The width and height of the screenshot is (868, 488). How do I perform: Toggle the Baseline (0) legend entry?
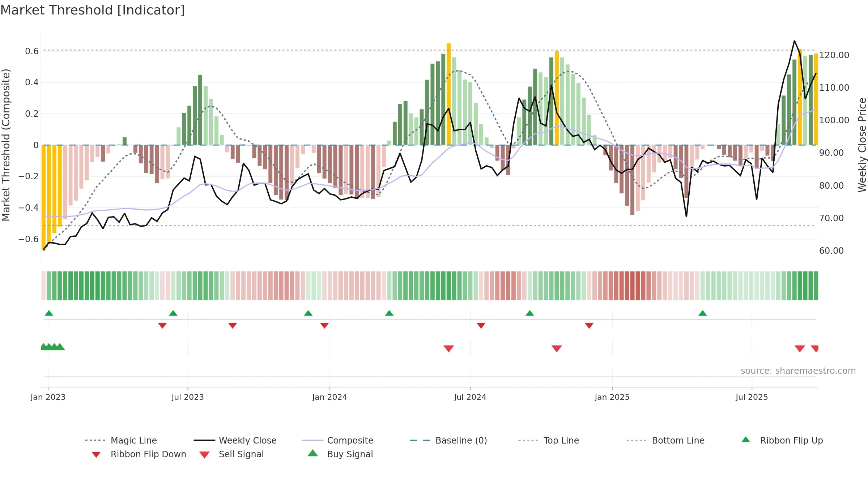pyautogui.click(x=448, y=440)
